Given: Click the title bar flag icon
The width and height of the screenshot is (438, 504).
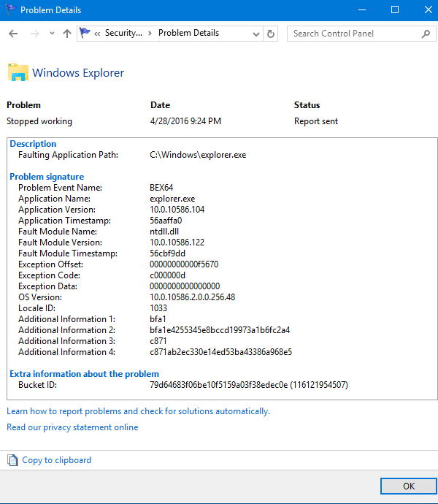Looking at the screenshot, I should (10, 9).
